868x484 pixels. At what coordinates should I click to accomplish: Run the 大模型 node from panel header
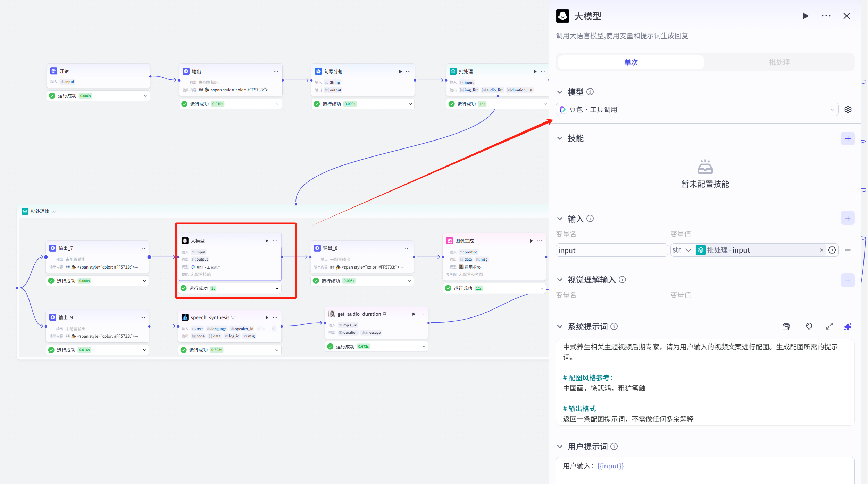tap(806, 16)
